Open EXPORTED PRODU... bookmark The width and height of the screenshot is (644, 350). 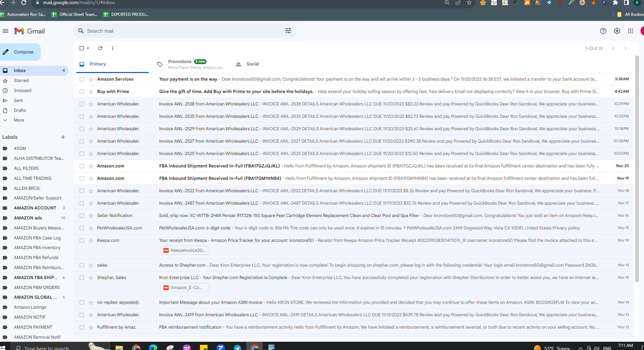[x=126, y=14]
